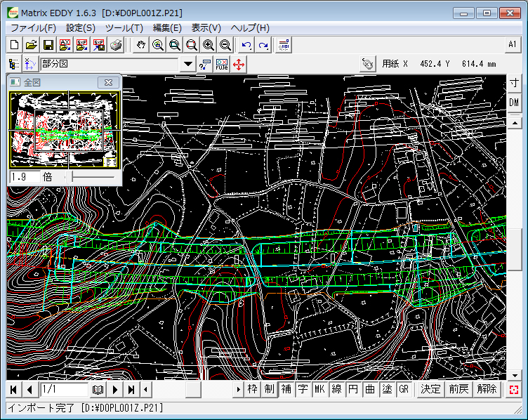Toggle the 寸 dimension button
The image size is (528, 420).
tap(514, 83)
